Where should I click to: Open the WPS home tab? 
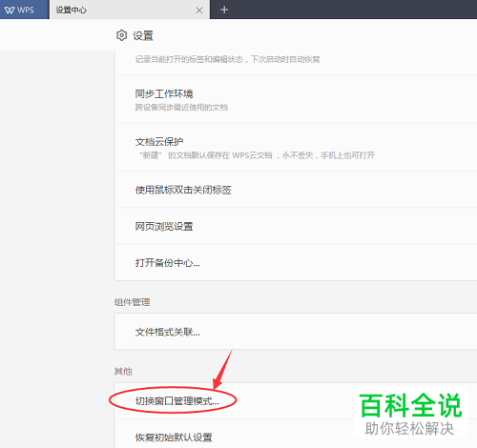25,10
